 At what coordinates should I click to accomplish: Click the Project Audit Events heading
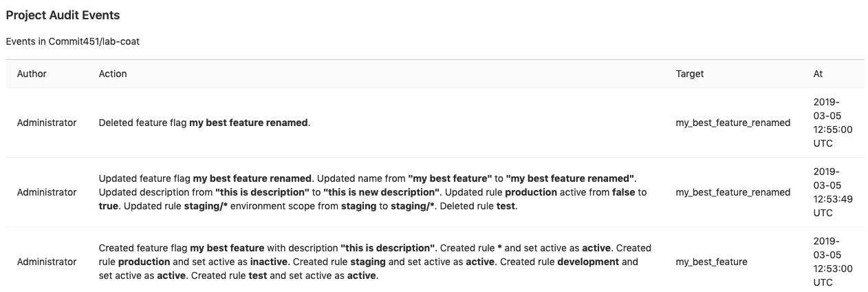coord(63,15)
